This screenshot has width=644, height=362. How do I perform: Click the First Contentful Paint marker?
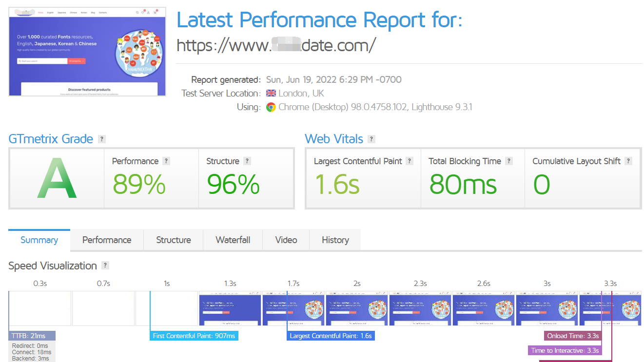194,336
